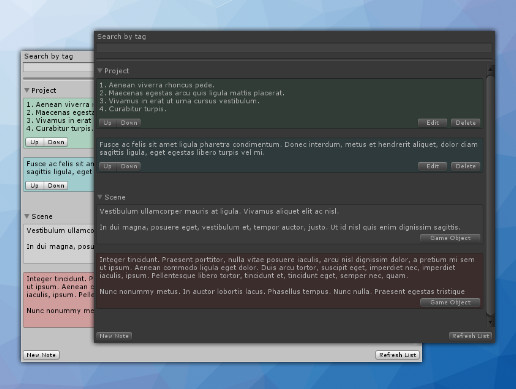Move numbered list note up in light window
This screenshot has height=389, width=516.
click(34, 142)
